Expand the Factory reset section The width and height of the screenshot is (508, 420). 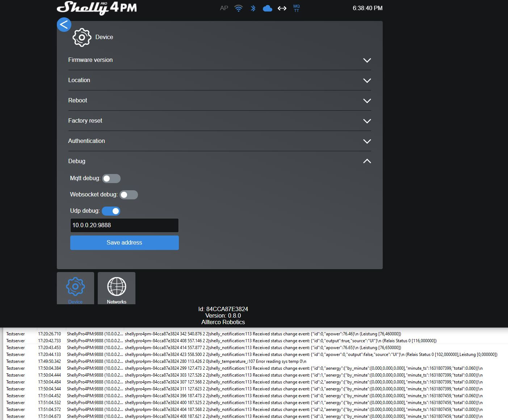click(x=219, y=121)
